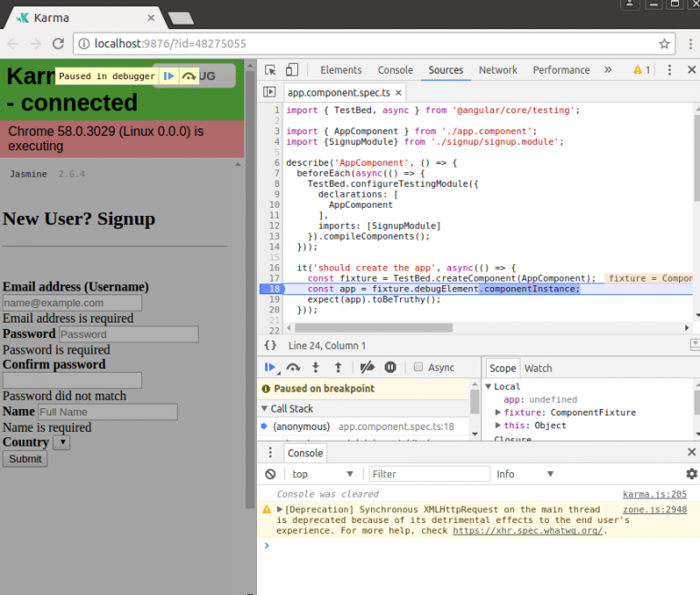The height and width of the screenshot is (595, 700).
Task: Switch to the Network tab
Action: (498, 70)
